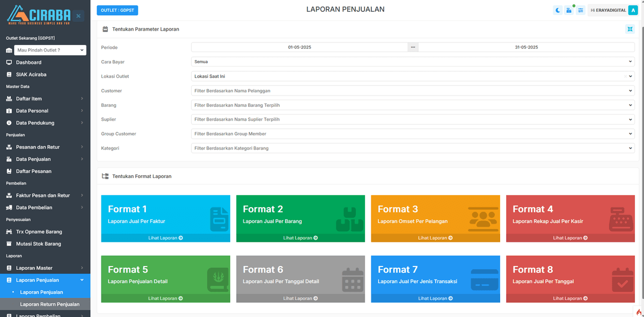Open the Mau Pindah Outlet dropdown
The image size is (644, 317).
coord(50,50)
